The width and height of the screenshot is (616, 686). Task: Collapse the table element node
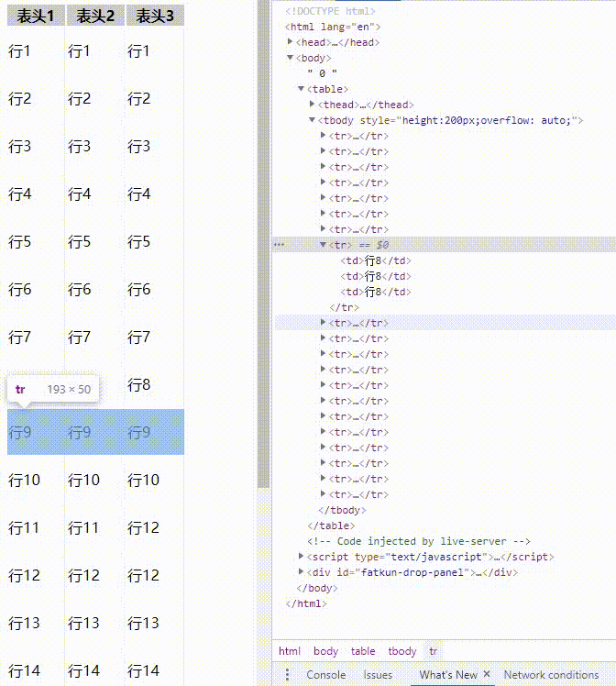pos(301,88)
